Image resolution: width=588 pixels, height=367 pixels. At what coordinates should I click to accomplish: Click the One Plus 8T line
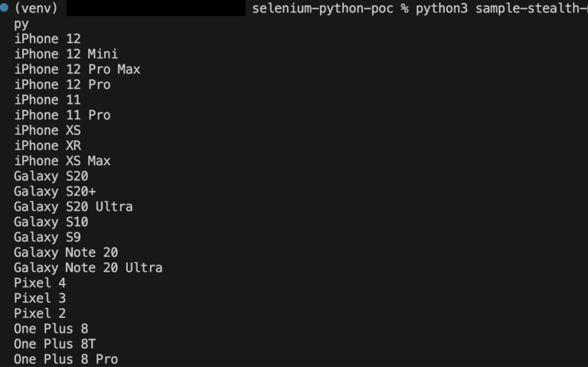55,344
